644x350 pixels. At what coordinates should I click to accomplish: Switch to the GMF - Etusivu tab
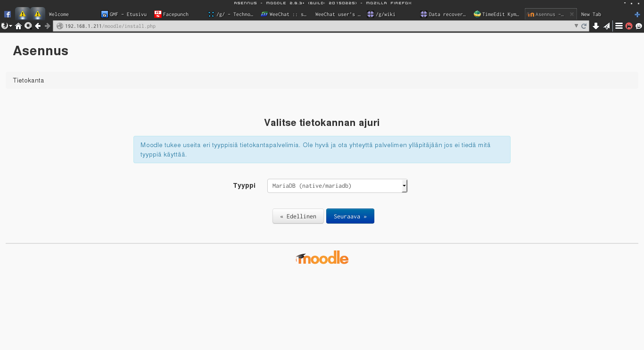(x=125, y=14)
